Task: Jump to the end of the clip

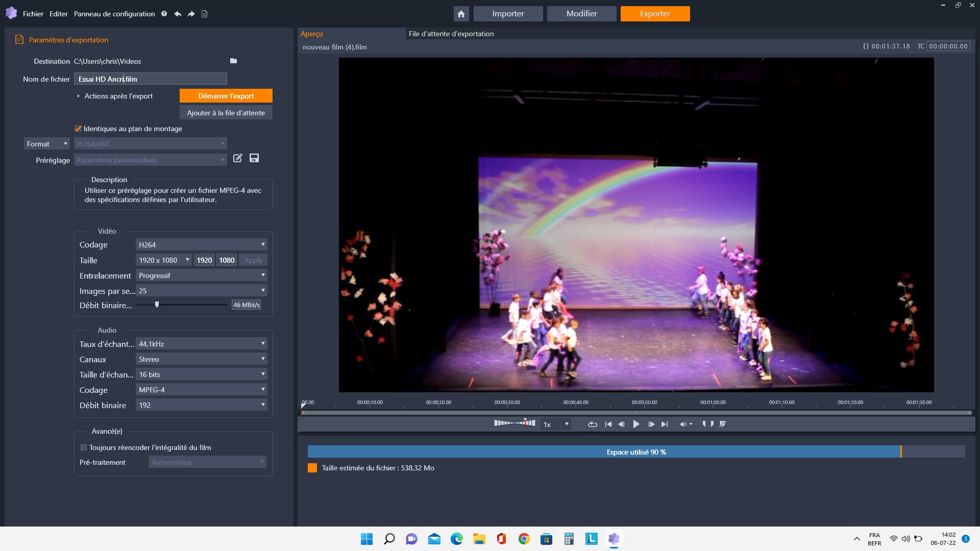Action: 665,424
